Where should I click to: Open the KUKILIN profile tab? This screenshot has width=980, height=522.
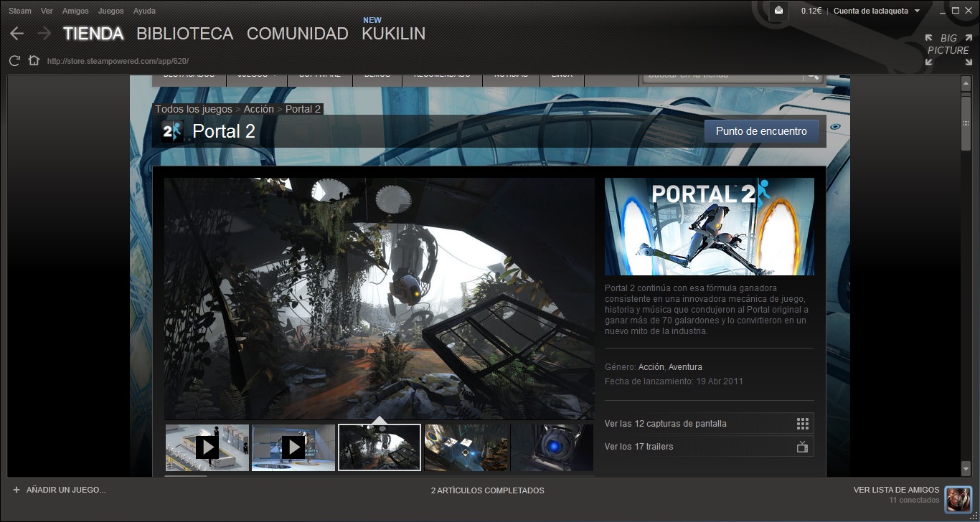click(x=393, y=34)
